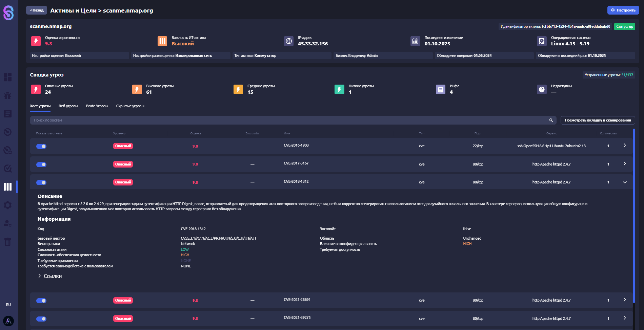644x330 pixels.
Task: Open the user avatar icon at bottom left
Action: point(8,321)
